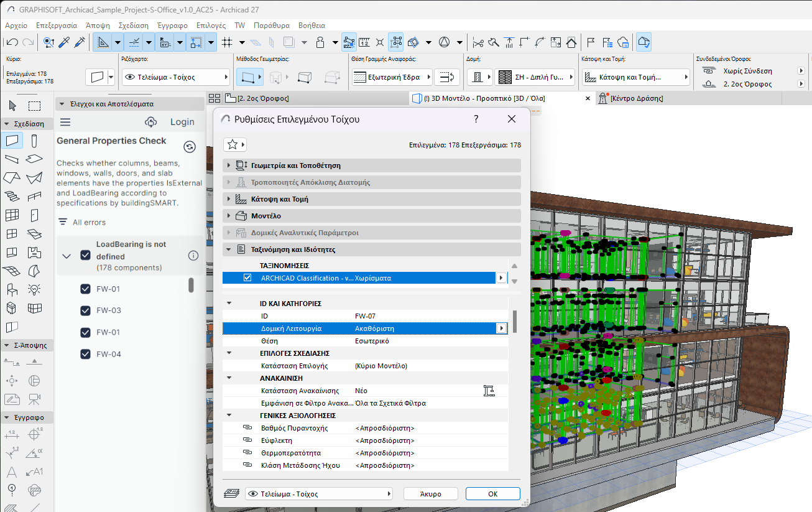Uncheck the FW-03 component checkbox
Screen dimensions: 812x512
(x=86, y=310)
